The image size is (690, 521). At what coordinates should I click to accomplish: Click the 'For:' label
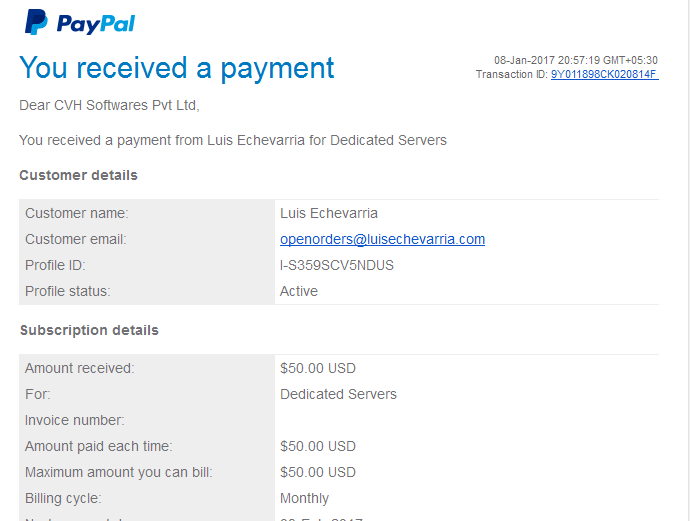[38, 394]
